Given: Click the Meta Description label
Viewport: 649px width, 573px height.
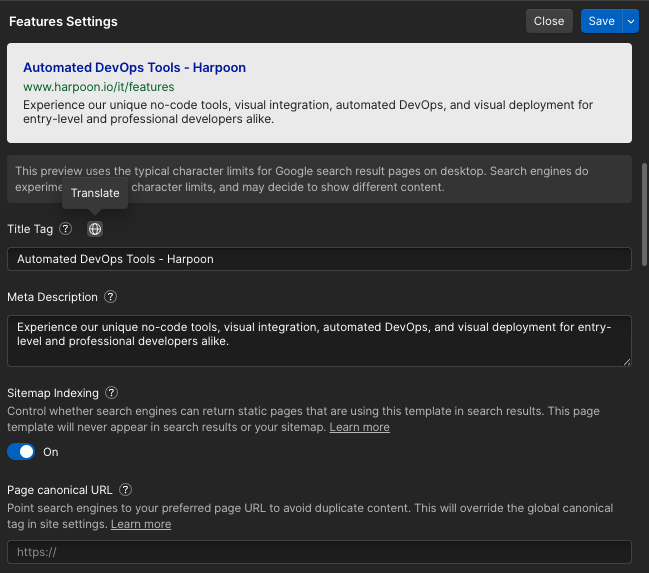Looking at the screenshot, I should (x=53, y=297).
